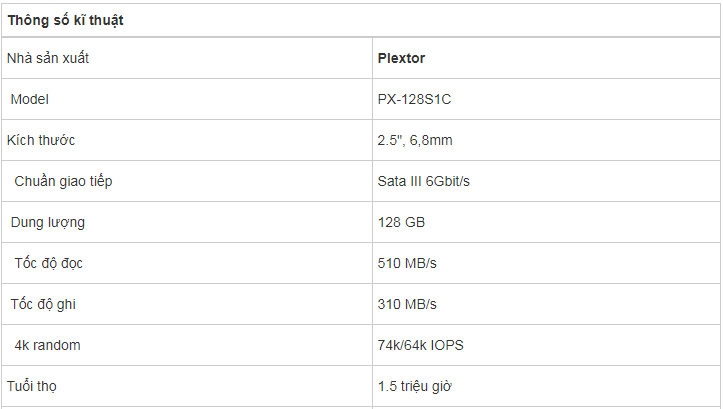Select the 'Tốc độ đọc' label

[48, 263]
